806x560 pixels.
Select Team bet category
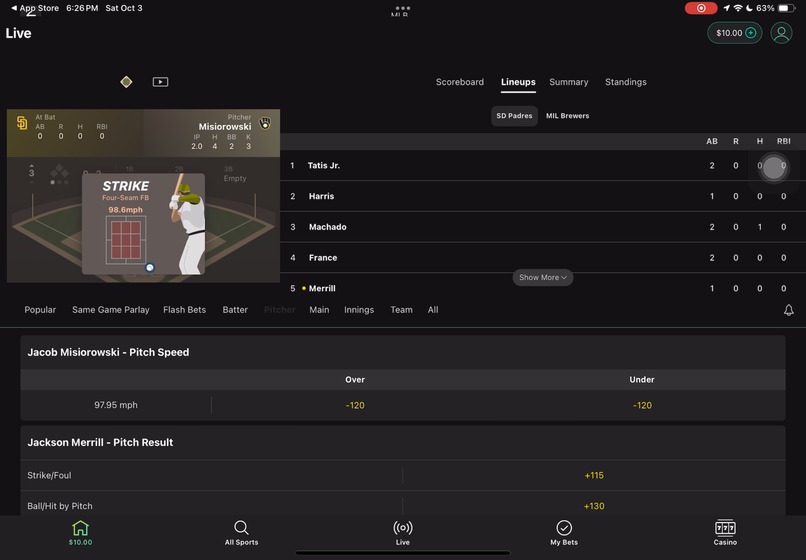[401, 310]
